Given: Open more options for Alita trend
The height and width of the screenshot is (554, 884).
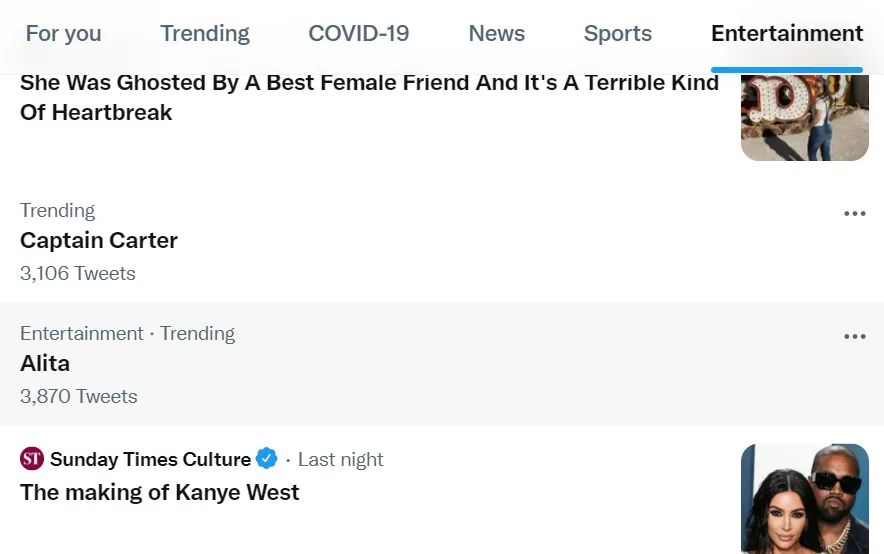Looking at the screenshot, I should tap(854, 336).
